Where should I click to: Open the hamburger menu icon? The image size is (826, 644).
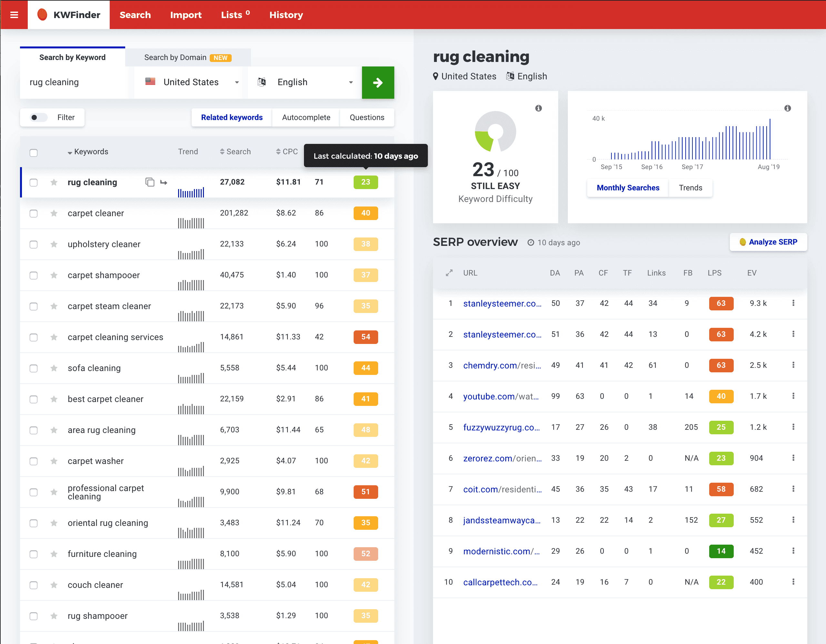point(14,15)
